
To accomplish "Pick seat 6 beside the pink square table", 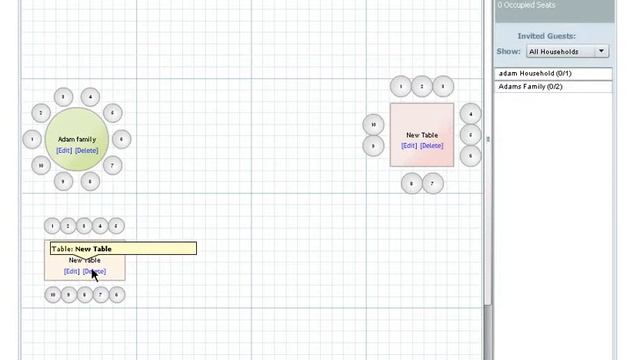I will click(x=471, y=156).
